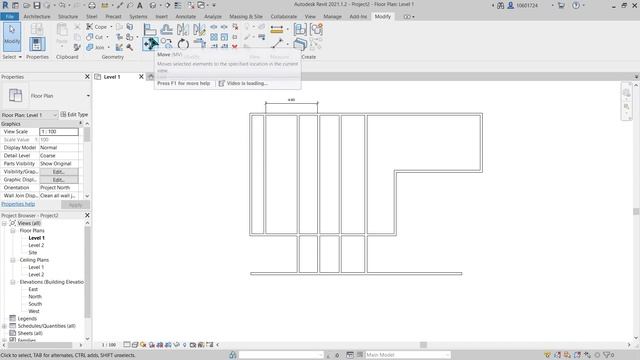Viewport: 640px width, 360px height.
Task: Open the Floor Plan: Level 1 instance dropdown
Action: pos(55,115)
